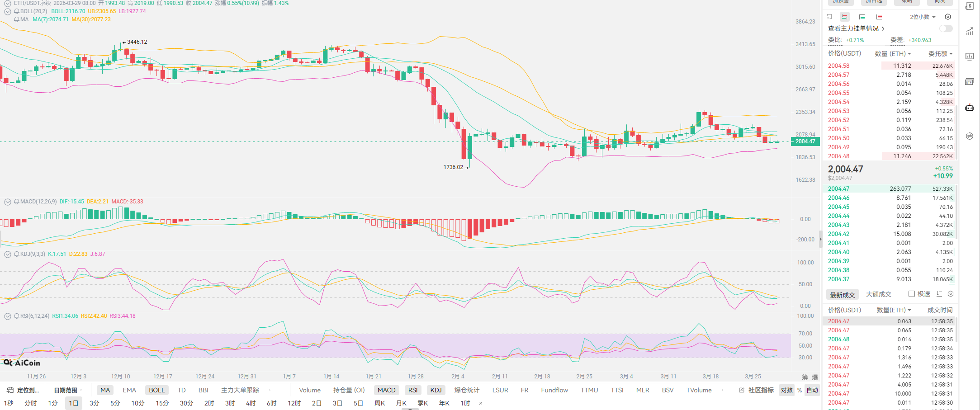Switch to the 大额成交 tab
Viewport: 980px width, 410px height.
(878, 294)
